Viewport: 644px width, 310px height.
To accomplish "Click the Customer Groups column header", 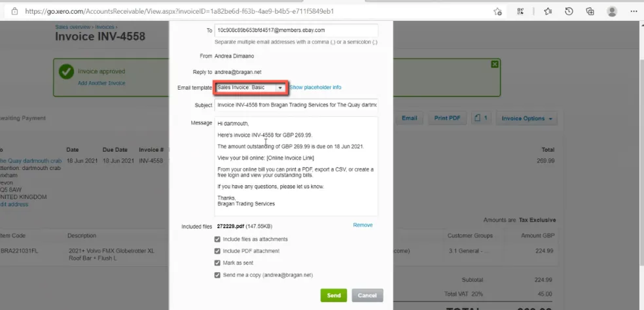I will (x=470, y=235).
